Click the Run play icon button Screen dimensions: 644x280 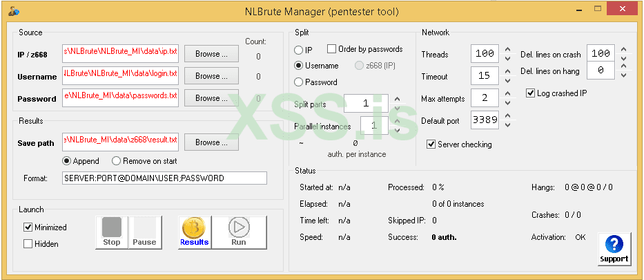coord(239,232)
